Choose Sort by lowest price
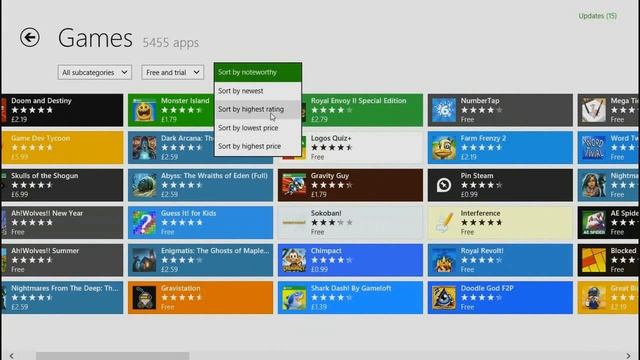640x360 pixels. [258, 128]
